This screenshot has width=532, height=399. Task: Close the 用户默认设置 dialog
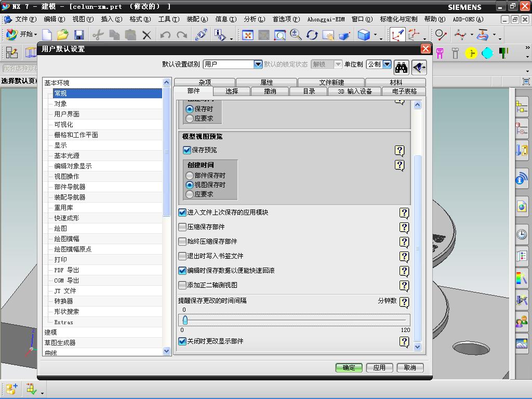tap(425, 49)
